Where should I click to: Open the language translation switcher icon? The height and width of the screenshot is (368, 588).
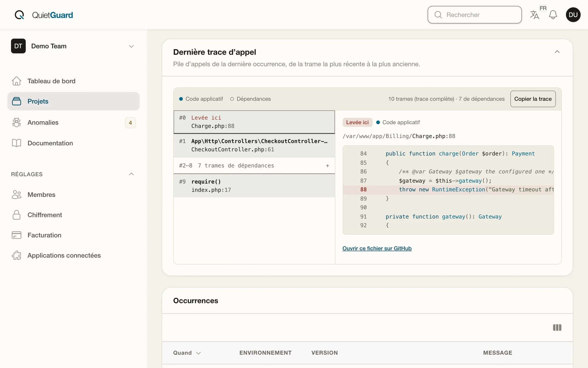[534, 15]
